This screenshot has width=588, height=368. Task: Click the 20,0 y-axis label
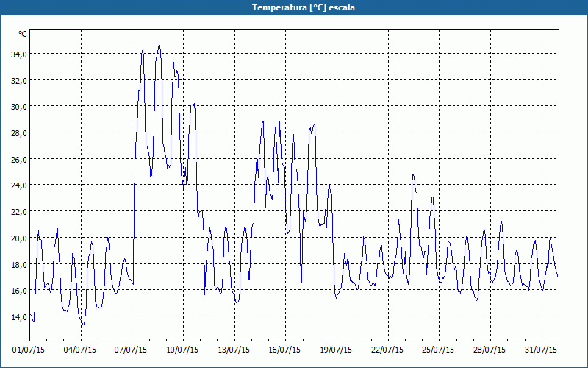[19, 238]
